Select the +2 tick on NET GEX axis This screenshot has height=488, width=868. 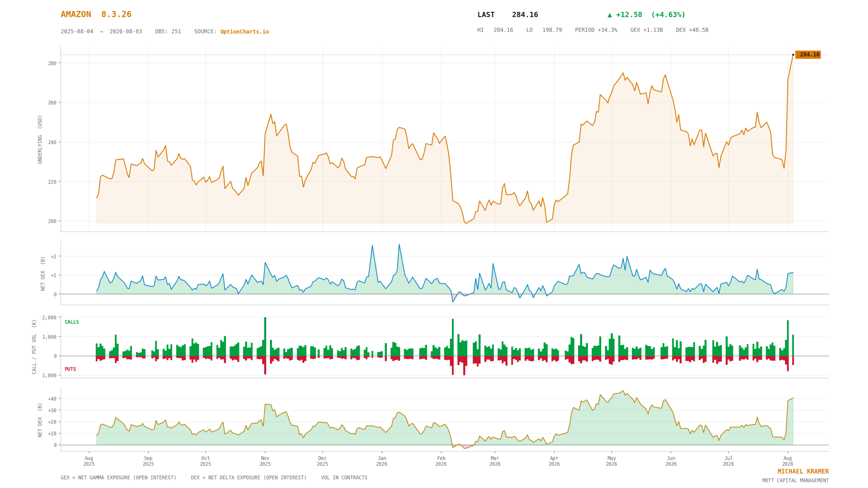54,257
